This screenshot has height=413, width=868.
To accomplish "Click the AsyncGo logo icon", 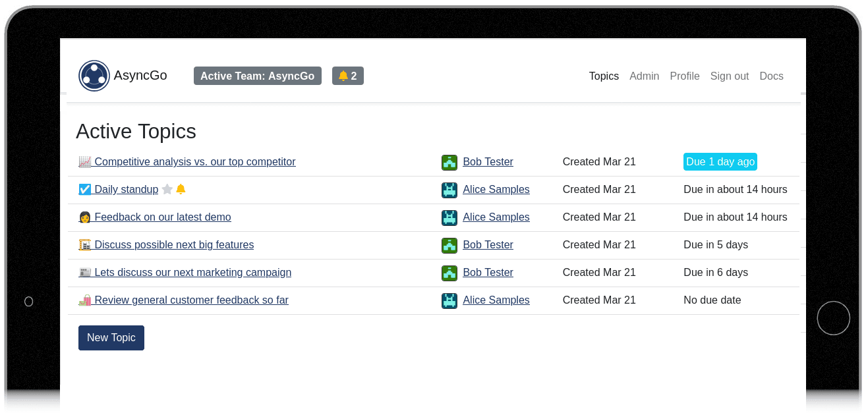I will (94, 76).
